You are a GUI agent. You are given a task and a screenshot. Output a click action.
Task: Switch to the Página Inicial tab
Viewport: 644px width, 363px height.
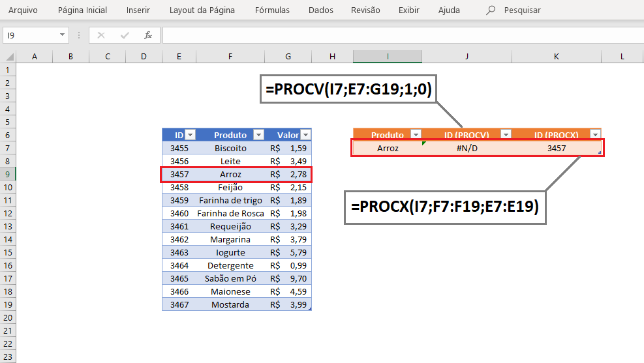[x=82, y=10]
